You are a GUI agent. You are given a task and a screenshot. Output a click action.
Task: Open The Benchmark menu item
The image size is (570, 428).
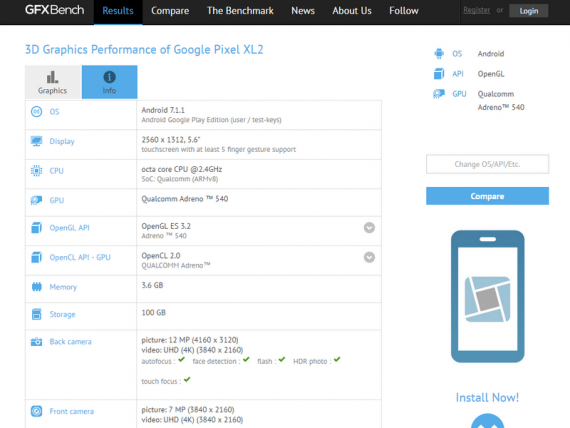coord(240,11)
